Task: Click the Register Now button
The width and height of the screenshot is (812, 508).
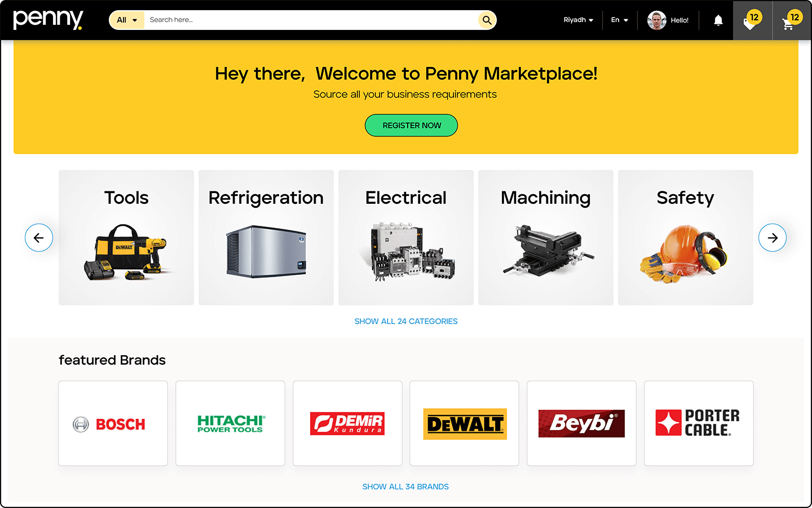Action: (x=411, y=125)
